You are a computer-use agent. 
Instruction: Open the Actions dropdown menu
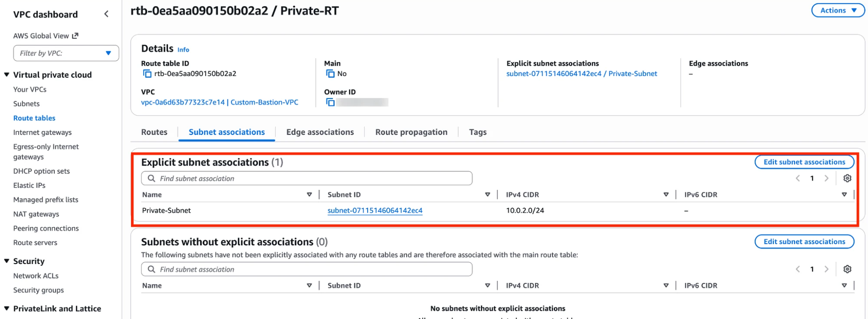tap(838, 10)
